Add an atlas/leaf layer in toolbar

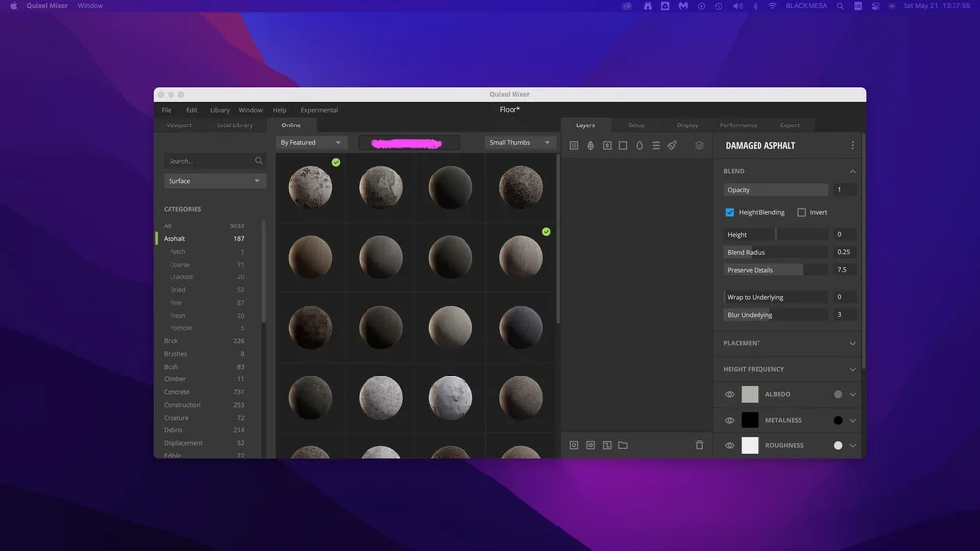[590, 146]
